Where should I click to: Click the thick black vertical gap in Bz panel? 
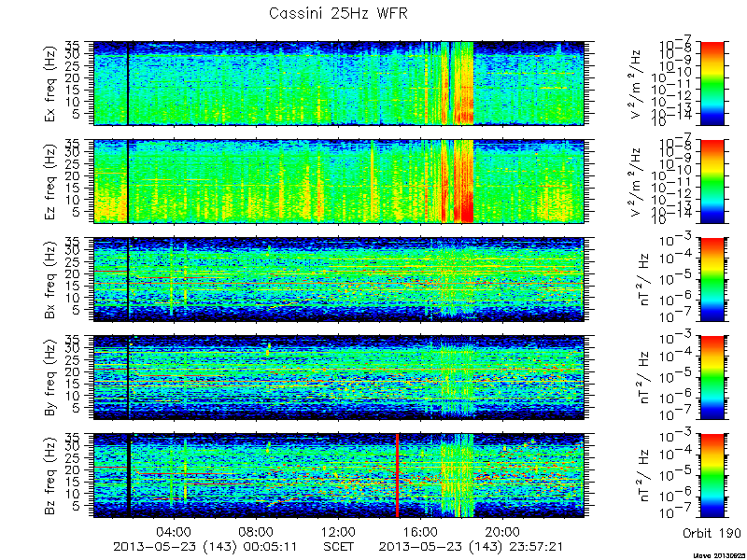(128, 475)
